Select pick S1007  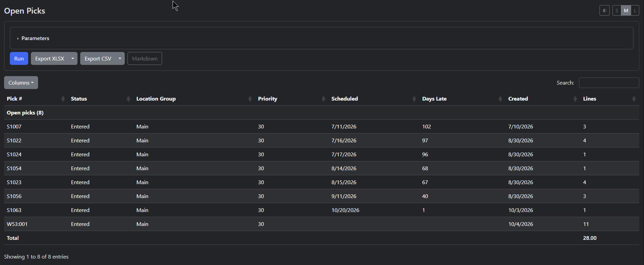tap(14, 126)
